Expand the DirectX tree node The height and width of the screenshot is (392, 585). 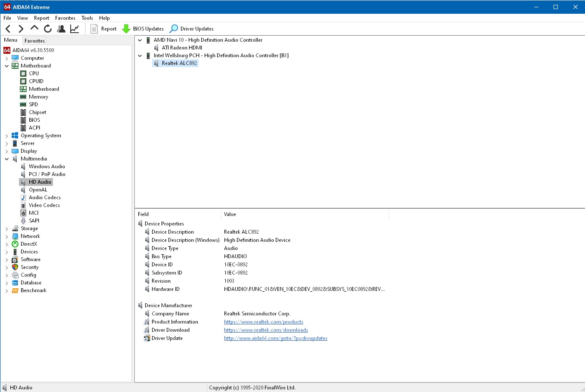pos(7,244)
